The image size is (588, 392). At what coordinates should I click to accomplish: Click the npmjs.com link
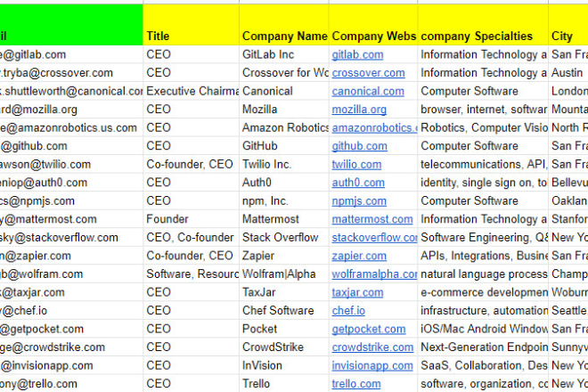[x=359, y=201]
